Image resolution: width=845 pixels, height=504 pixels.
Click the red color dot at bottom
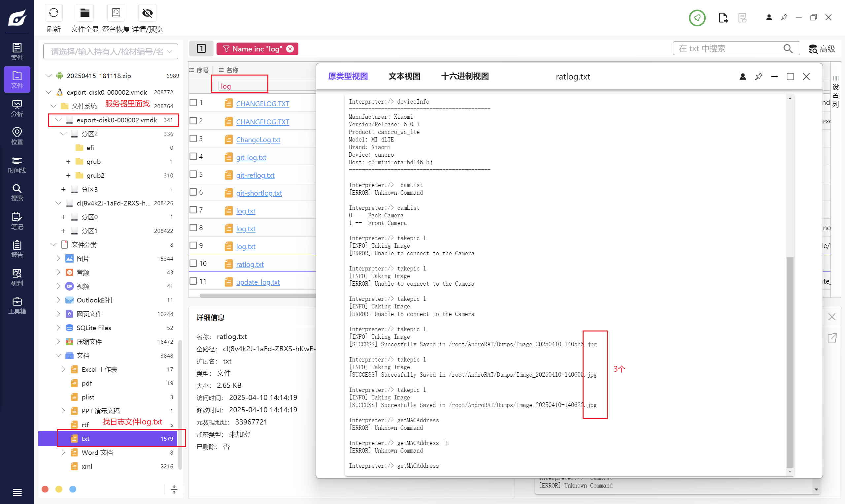[x=45, y=489]
